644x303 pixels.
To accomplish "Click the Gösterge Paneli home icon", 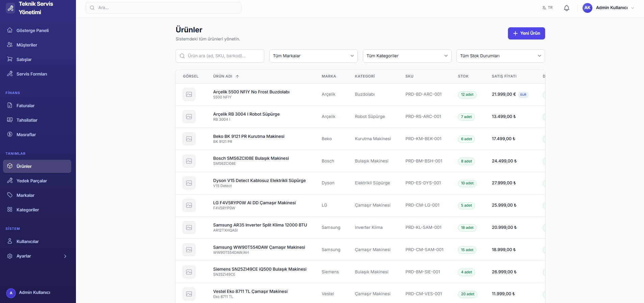I will tap(10, 30).
